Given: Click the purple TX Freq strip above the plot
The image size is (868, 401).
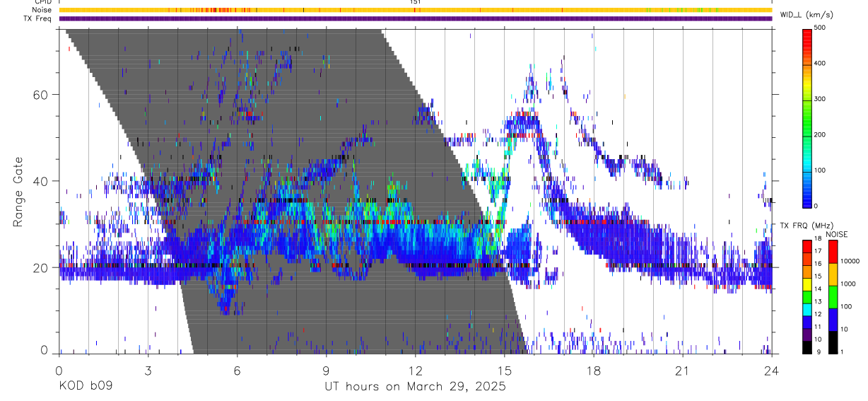Looking at the screenshot, I should coord(415,18).
